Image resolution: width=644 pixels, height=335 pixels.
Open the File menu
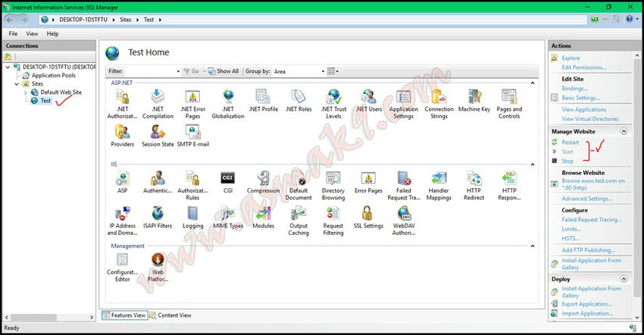[13, 33]
